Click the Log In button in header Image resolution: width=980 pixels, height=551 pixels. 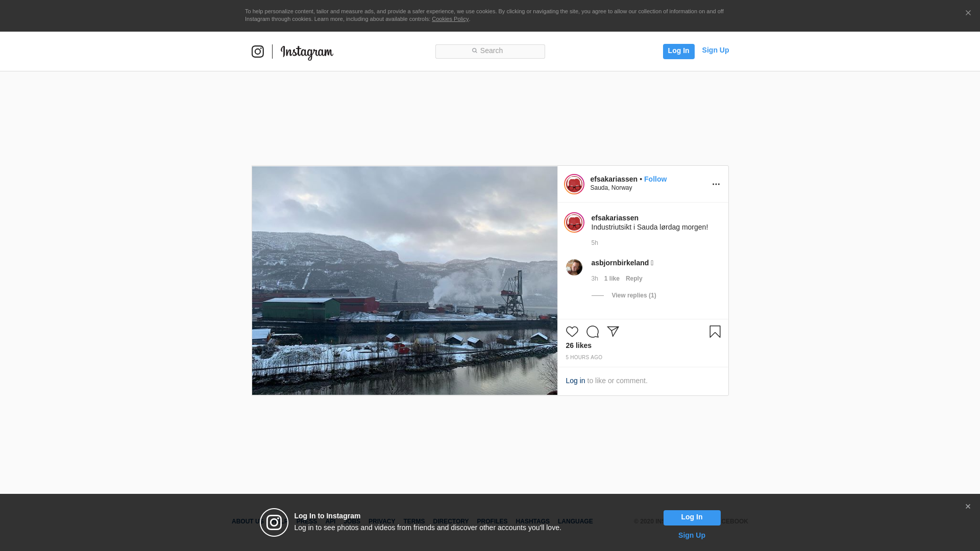pyautogui.click(x=678, y=51)
